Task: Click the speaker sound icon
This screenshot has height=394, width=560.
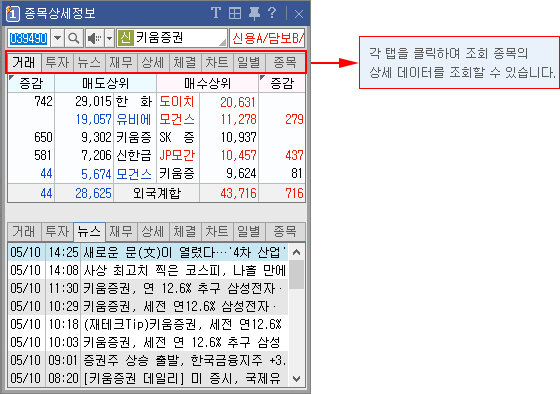Action: pos(94,38)
